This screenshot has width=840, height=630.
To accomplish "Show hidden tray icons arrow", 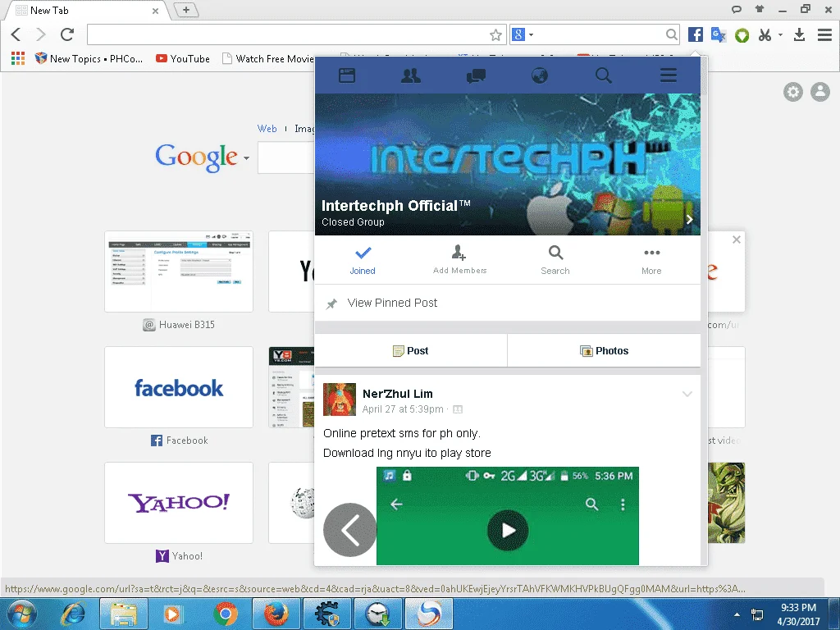I will point(737,614).
